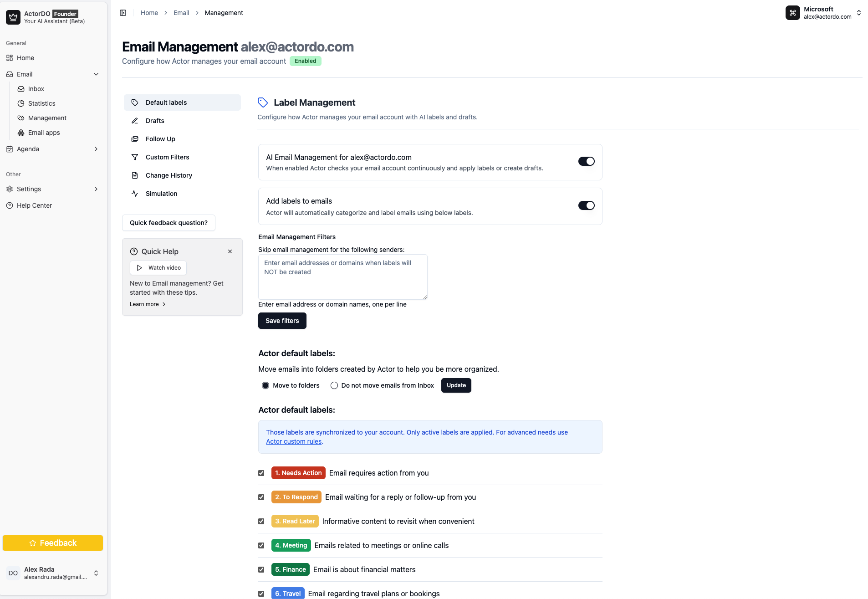The image size is (868, 599).
Task: Open the Simulation tab
Action: (182, 194)
